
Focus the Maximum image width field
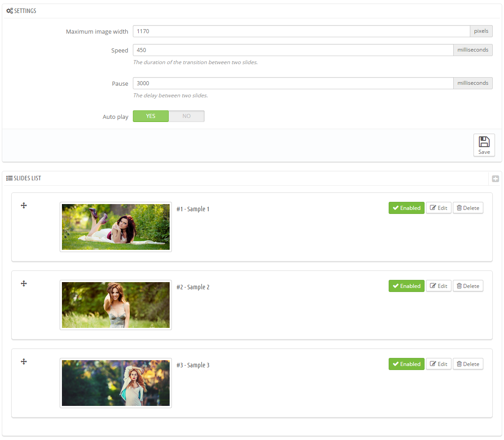(302, 31)
